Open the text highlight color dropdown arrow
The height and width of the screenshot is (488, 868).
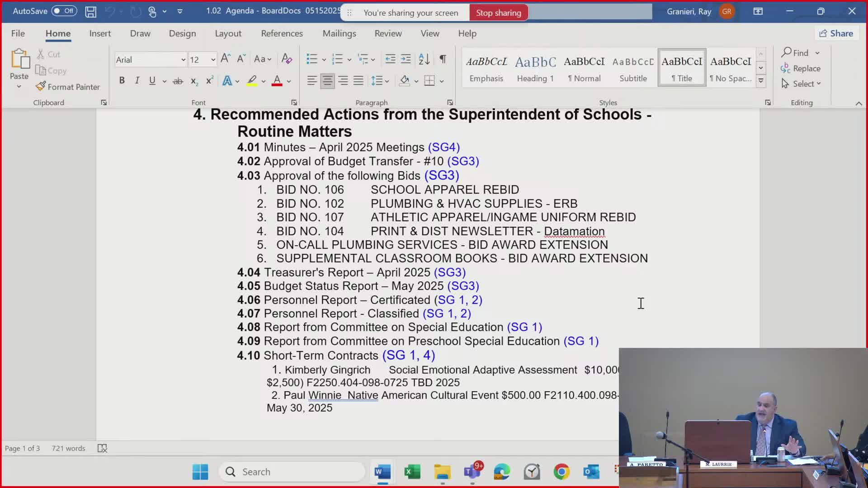click(x=264, y=81)
